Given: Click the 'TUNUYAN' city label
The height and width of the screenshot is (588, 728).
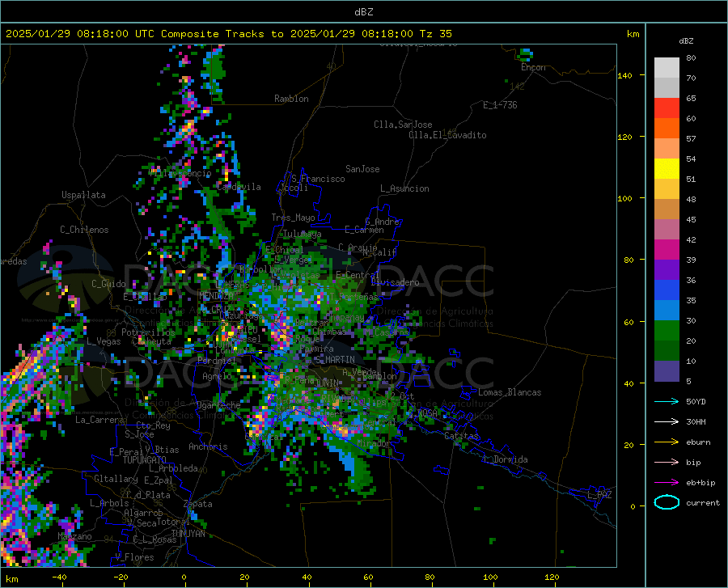Looking at the screenshot, I should click(x=188, y=534).
